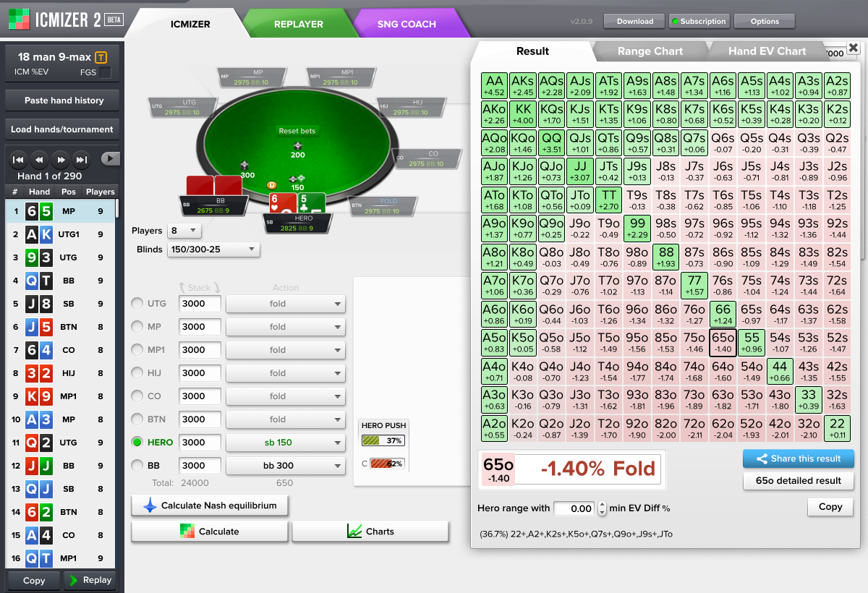Image resolution: width=868 pixels, height=593 pixels.
Task: Click Share this result button
Action: pyautogui.click(x=799, y=458)
